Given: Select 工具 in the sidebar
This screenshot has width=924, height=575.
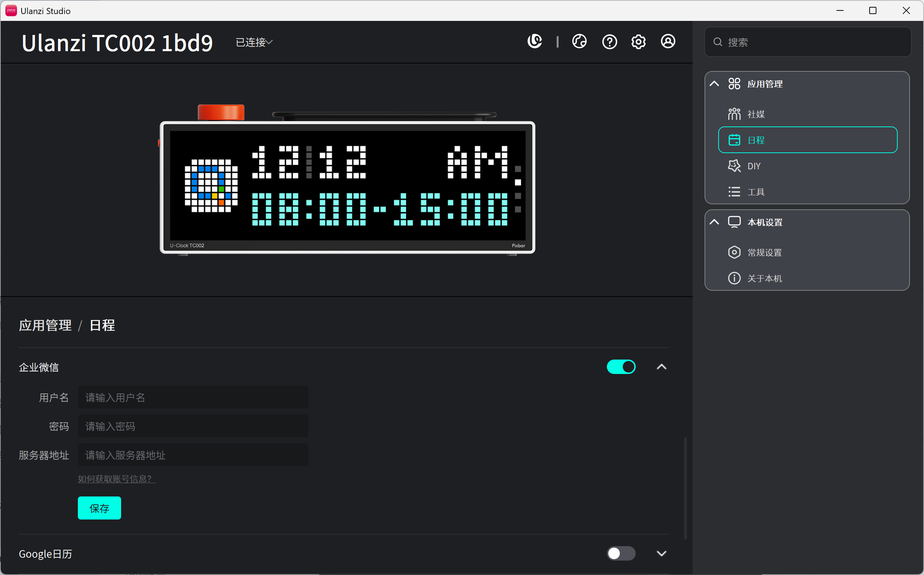Looking at the screenshot, I should click(x=807, y=192).
